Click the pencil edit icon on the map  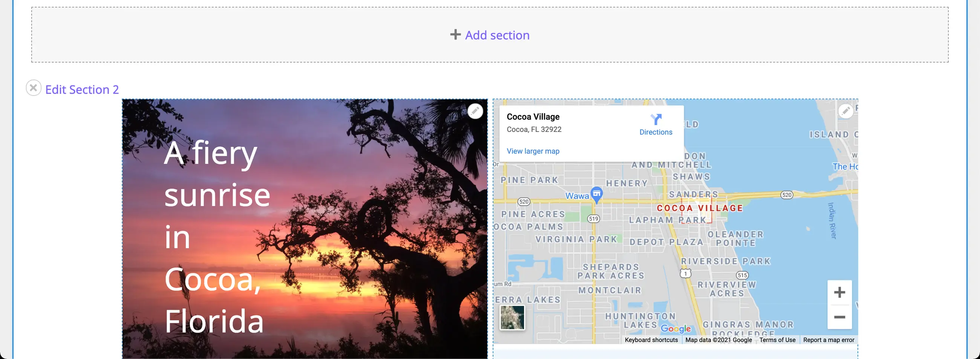pyautogui.click(x=845, y=111)
